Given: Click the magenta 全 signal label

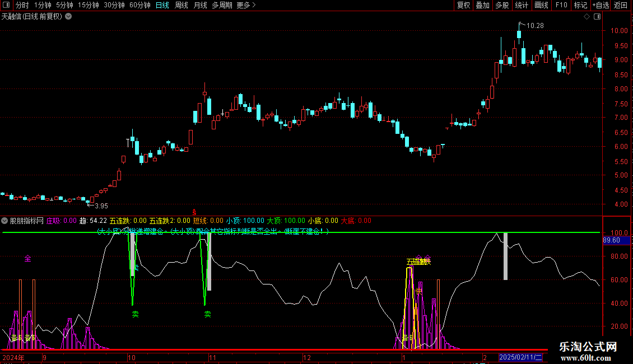Looking at the screenshot, I should (x=28, y=258).
